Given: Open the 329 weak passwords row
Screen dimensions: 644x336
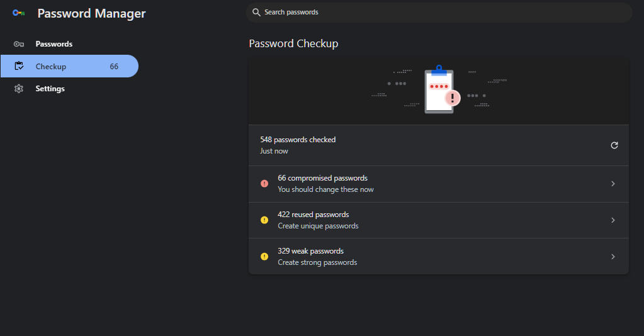Looking at the screenshot, I should pyautogui.click(x=439, y=256).
